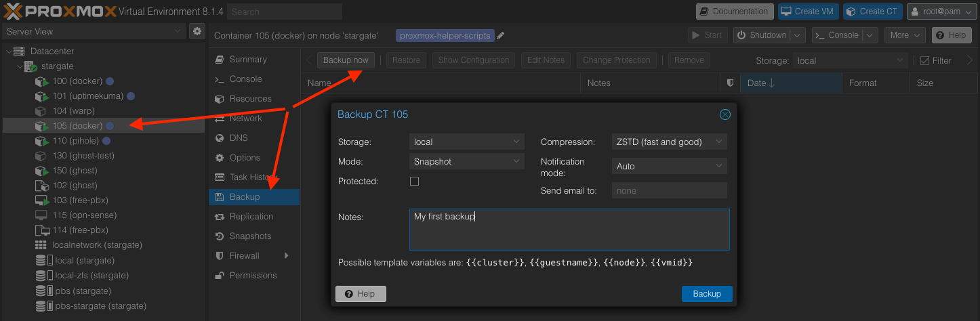Open the Firewall section in side menu

[x=244, y=256]
